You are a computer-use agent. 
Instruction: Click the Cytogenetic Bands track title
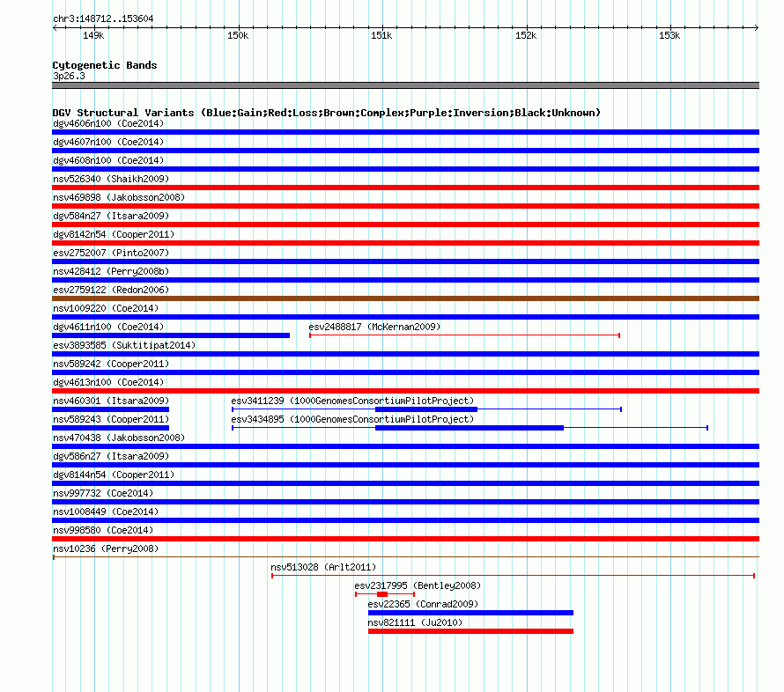pos(105,65)
